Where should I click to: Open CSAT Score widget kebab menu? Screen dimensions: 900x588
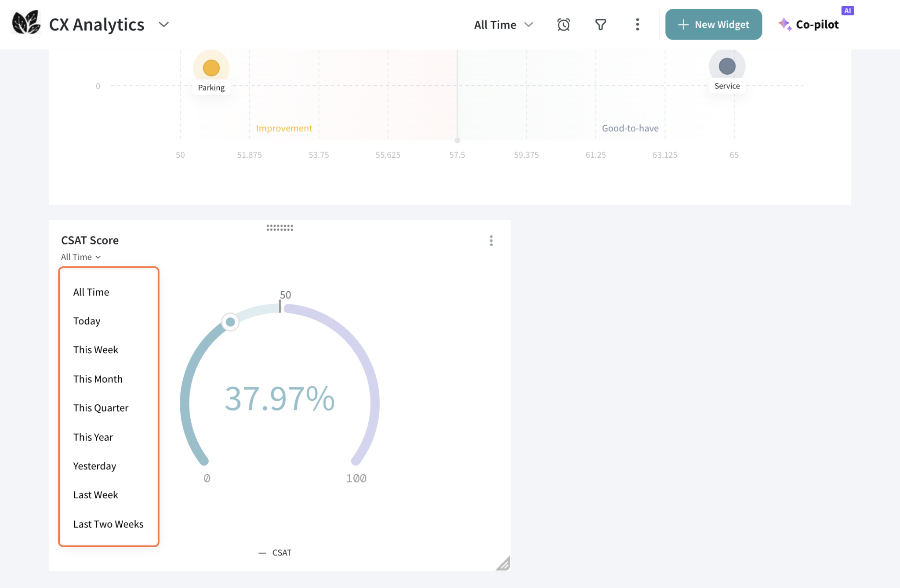click(491, 241)
